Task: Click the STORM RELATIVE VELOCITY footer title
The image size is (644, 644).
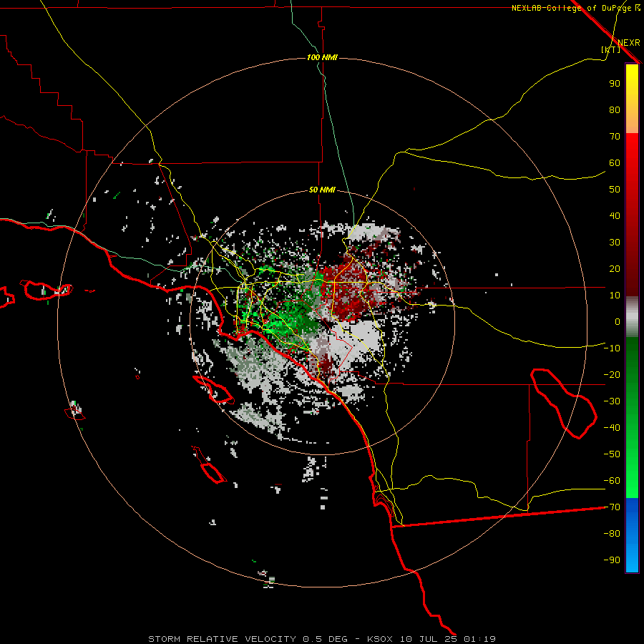Action: 222,639
